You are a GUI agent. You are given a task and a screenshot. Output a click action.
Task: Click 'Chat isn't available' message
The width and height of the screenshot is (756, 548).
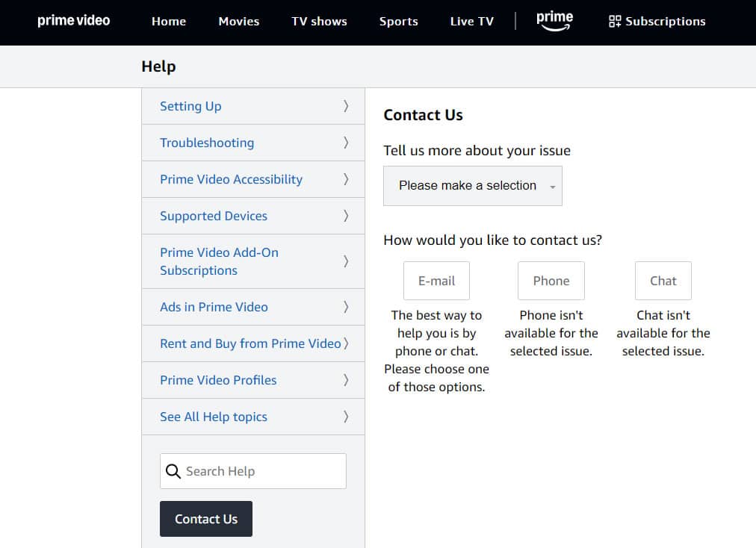coord(663,333)
